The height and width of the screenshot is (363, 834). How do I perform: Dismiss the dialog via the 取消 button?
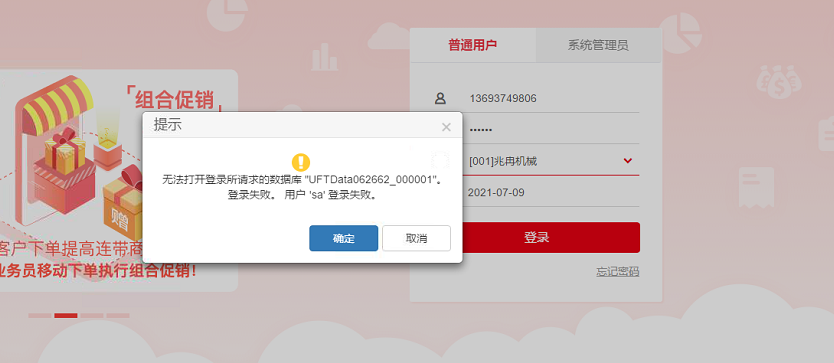[416, 238]
